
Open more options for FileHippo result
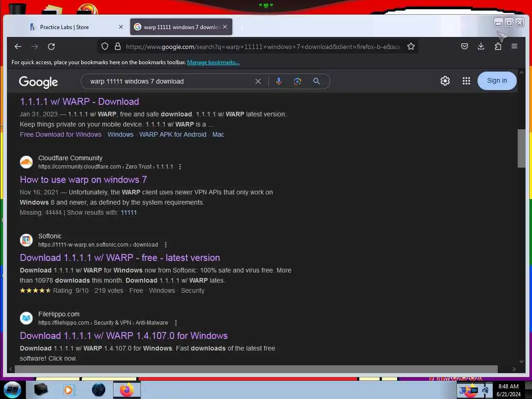click(x=176, y=323)
